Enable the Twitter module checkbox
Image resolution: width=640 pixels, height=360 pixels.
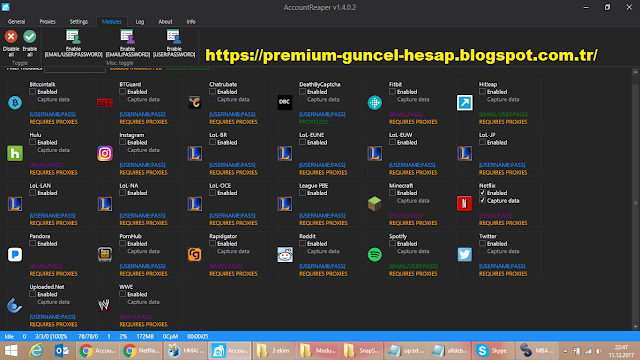(482, 244)
